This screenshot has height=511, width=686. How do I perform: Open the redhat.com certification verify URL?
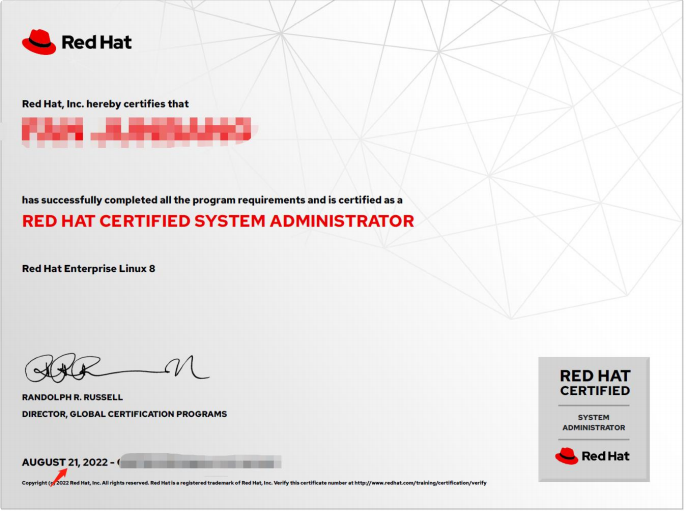click(420, 483)
